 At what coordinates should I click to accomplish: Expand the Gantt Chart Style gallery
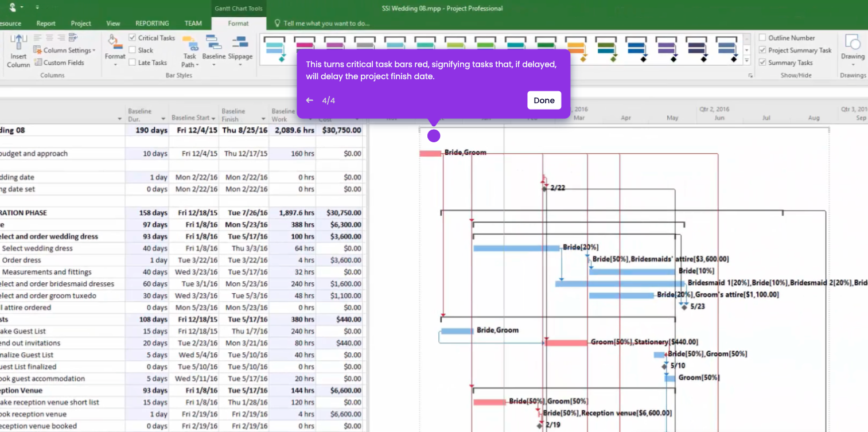click(x=746, y=60)
